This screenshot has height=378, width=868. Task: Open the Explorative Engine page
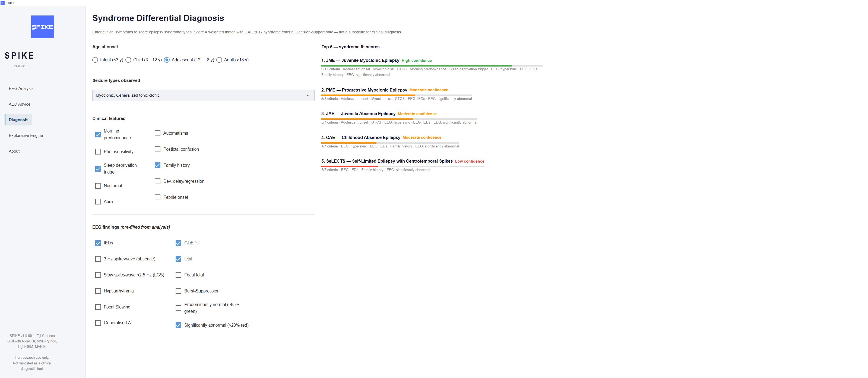point(26,136)
